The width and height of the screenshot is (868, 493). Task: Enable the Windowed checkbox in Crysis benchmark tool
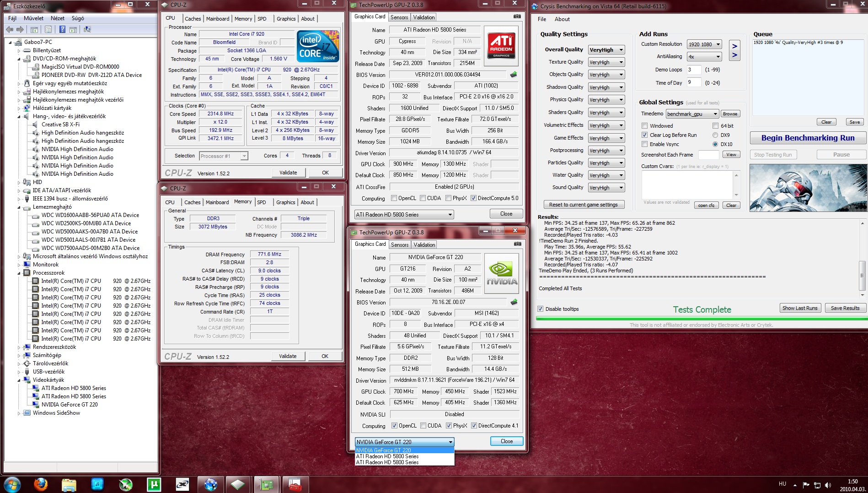pos(644,126)
